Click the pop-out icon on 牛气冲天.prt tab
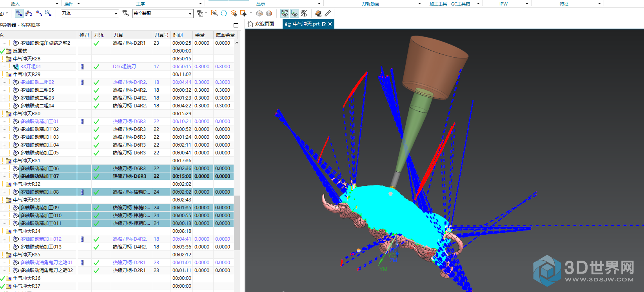 324,24
